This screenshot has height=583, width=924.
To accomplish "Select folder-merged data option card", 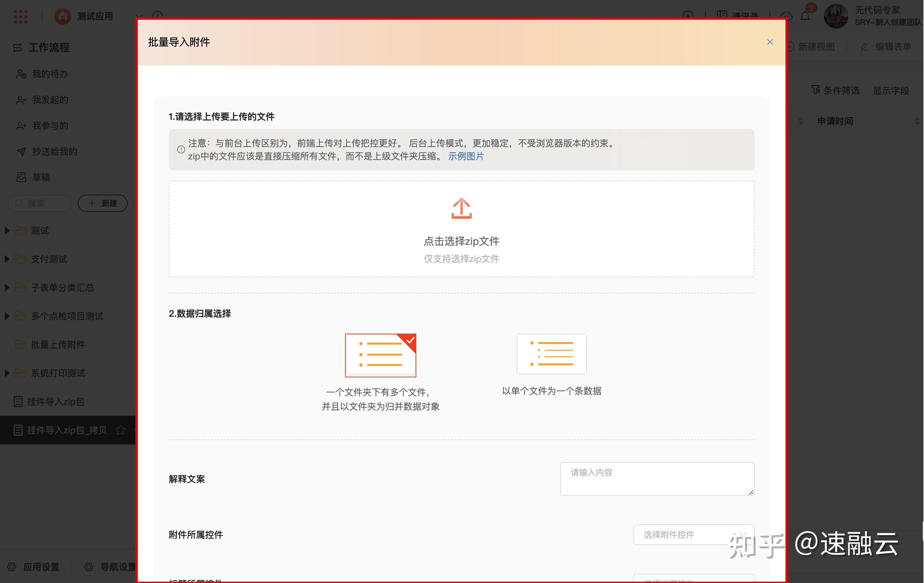I will point(380,355).
